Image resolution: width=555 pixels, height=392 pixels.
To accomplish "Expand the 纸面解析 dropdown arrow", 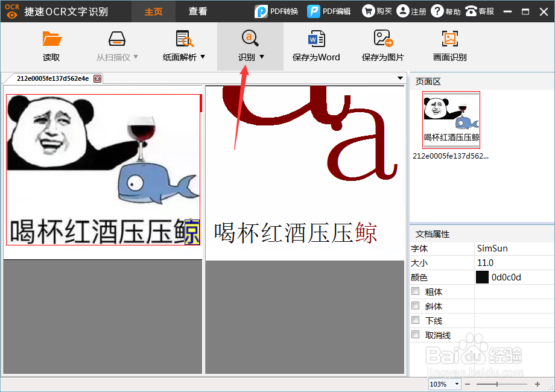I will 203,57.
